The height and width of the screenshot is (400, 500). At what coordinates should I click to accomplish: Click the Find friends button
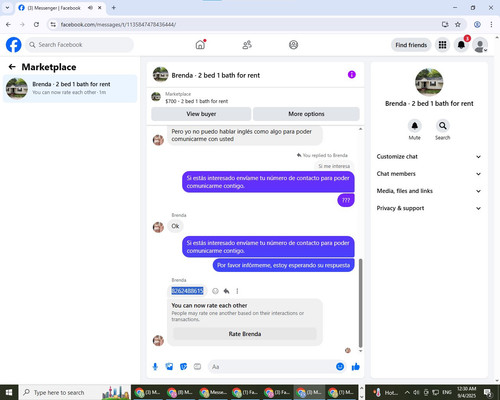click(411, 45)
